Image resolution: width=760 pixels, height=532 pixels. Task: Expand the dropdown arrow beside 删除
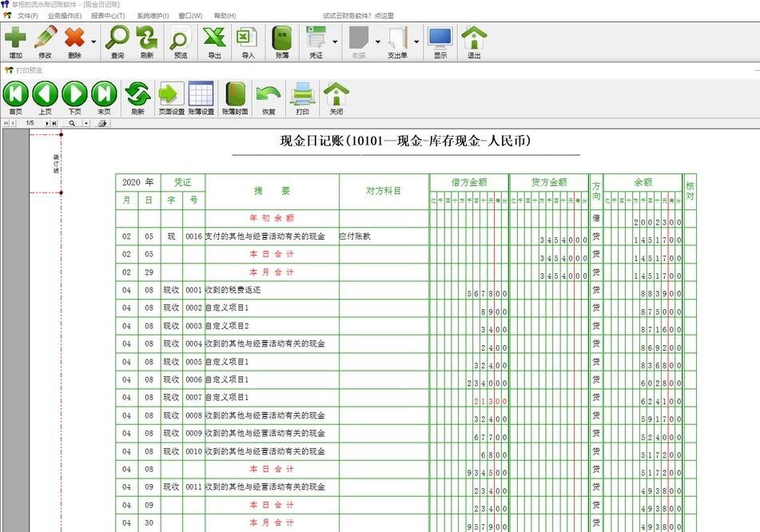(93, 42)
